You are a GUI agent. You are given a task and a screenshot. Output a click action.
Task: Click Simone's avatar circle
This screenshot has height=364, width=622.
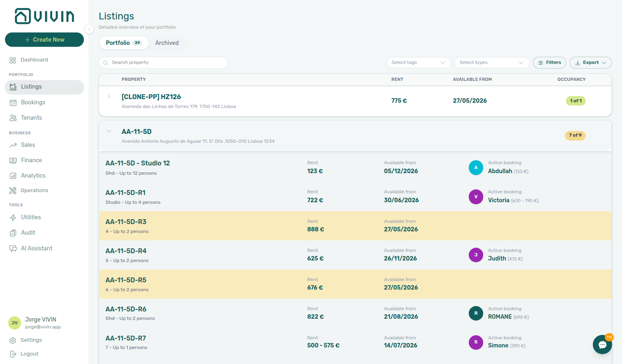(x=476, y=342)
